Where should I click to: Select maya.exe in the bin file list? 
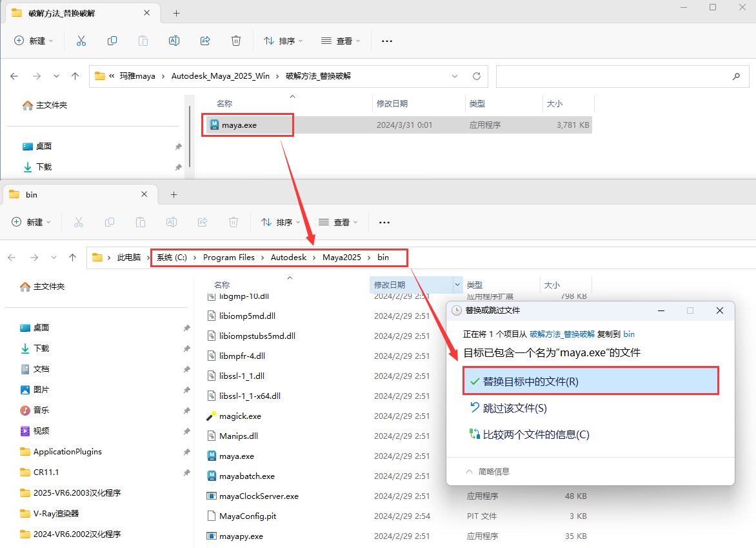pyautogui.click(x=236, y=456)
